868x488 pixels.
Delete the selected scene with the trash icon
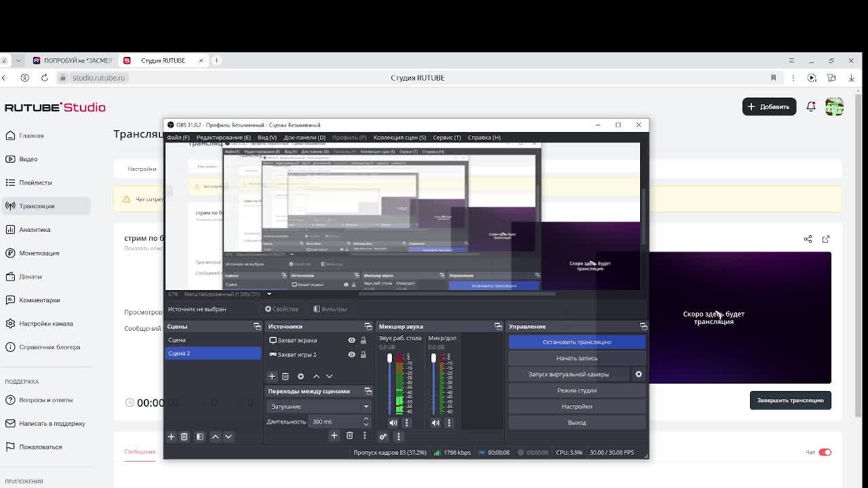184,436
